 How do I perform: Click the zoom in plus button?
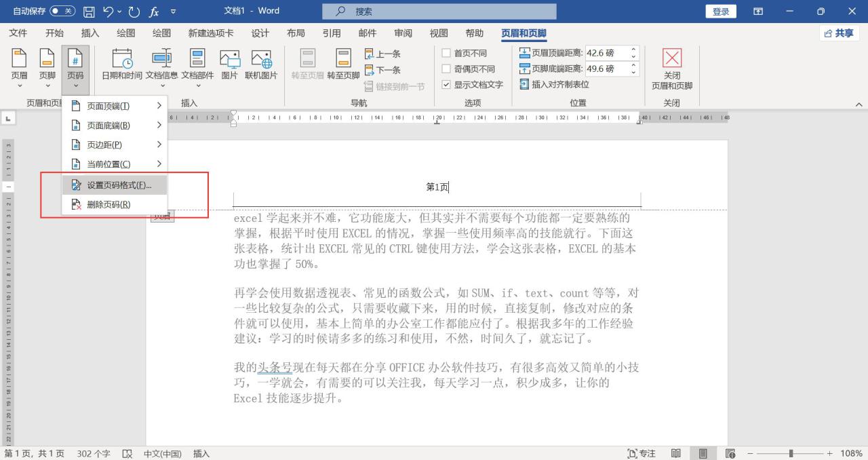coord(829,453)
